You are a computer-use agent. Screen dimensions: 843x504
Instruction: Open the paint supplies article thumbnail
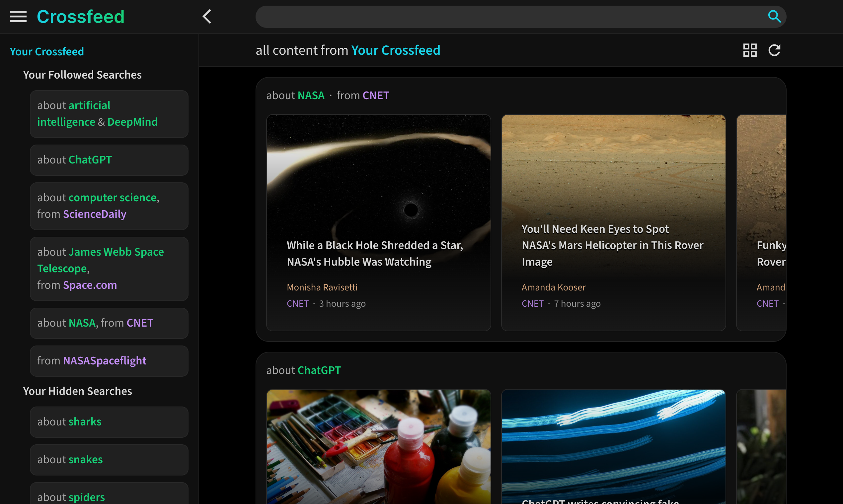(x=378, y=447)
